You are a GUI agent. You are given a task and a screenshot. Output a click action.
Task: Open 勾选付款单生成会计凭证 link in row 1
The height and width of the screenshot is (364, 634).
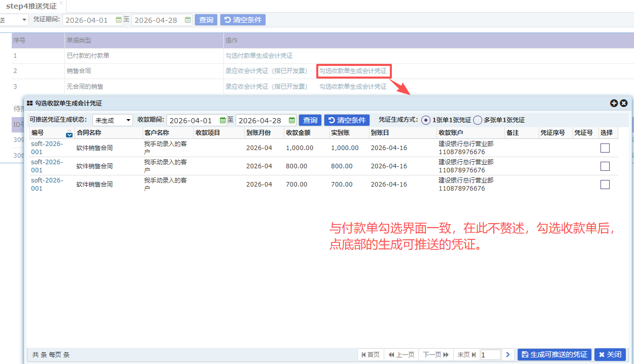pos(259,56)
